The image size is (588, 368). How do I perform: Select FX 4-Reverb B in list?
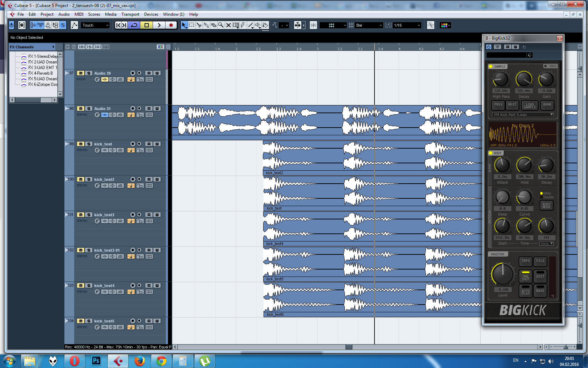click(41, 73)
